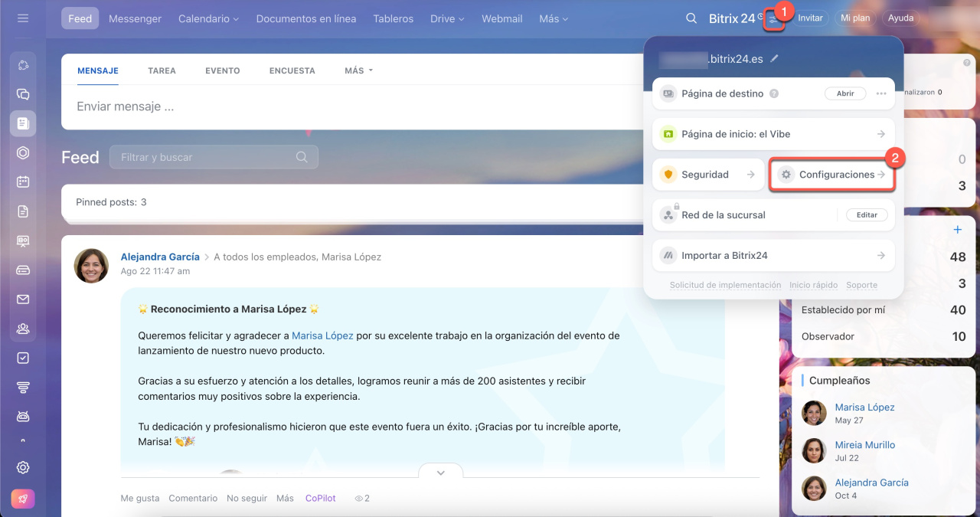Viewport: 980px width, 517px height.
Task: Click the Abrir button for Página de destino
Action: pos(844,93)
